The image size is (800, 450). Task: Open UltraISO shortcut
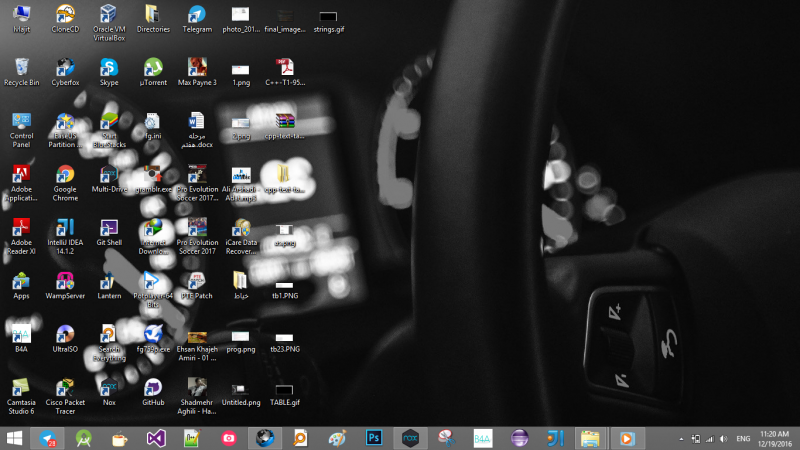(x=65, y=339)
